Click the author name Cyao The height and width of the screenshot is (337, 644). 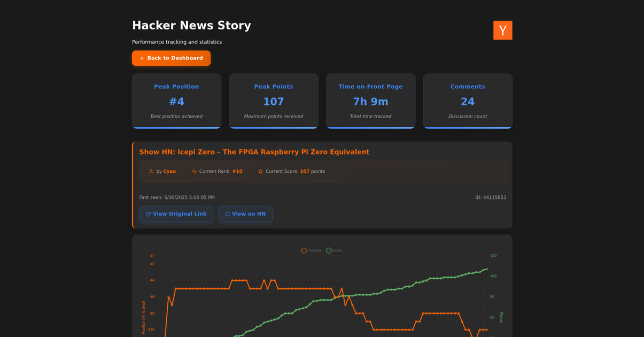(169, 171)
